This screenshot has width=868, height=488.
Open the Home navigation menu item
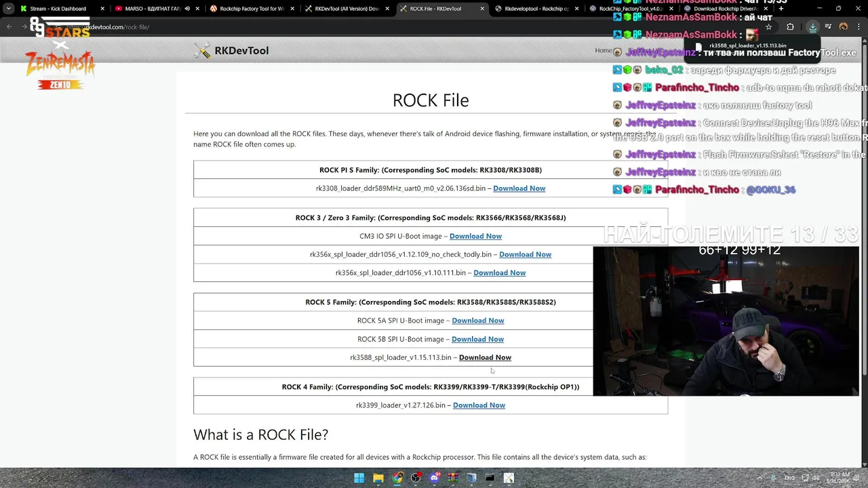pyautogui.click(x=603, y=51)
